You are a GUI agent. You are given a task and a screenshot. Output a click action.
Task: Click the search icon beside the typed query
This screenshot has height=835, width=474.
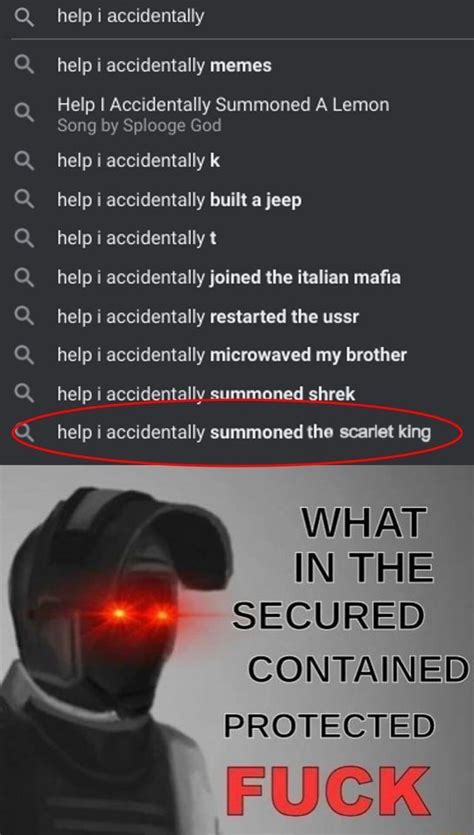[24, 18]
